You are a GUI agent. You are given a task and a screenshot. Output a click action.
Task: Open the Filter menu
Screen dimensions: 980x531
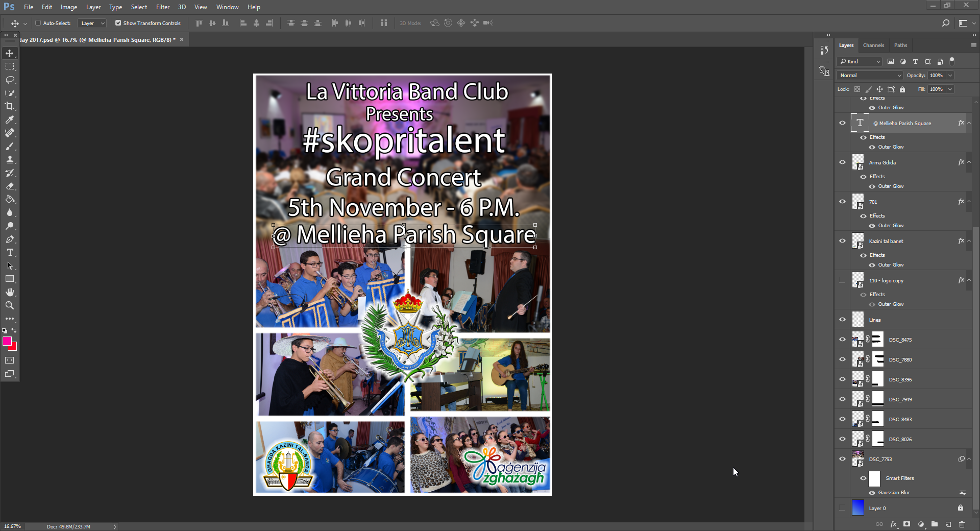coord(163,7)
